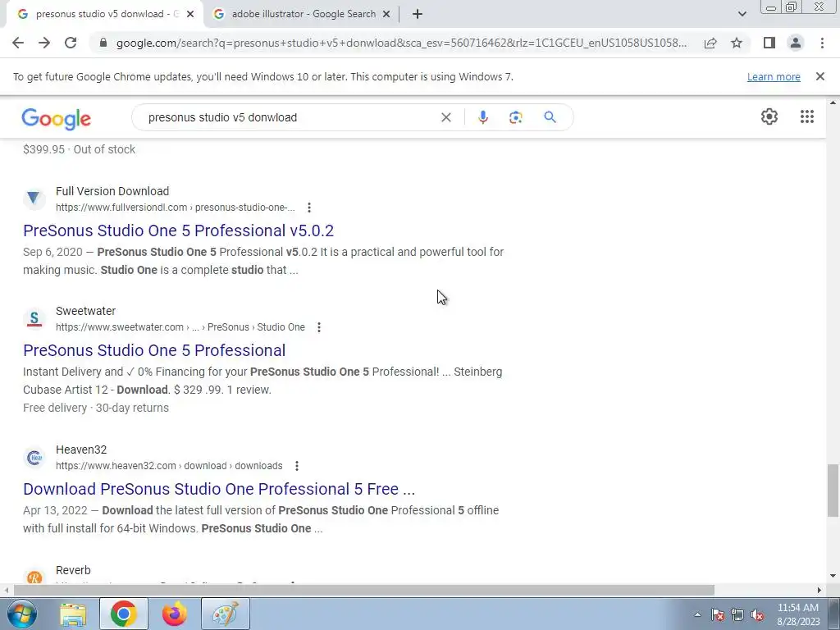Go forward to the next page
This screenshot has width=840, height=630.
[x=44, y=43]
